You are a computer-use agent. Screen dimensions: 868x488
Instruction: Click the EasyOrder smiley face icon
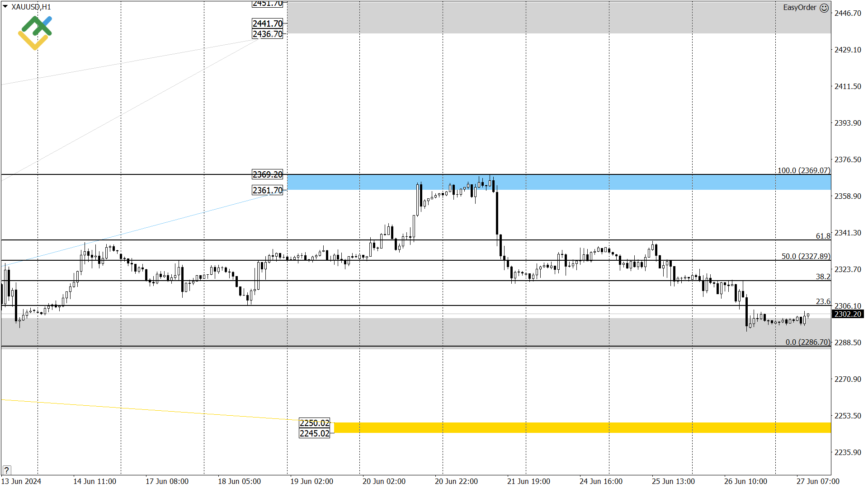824,8
